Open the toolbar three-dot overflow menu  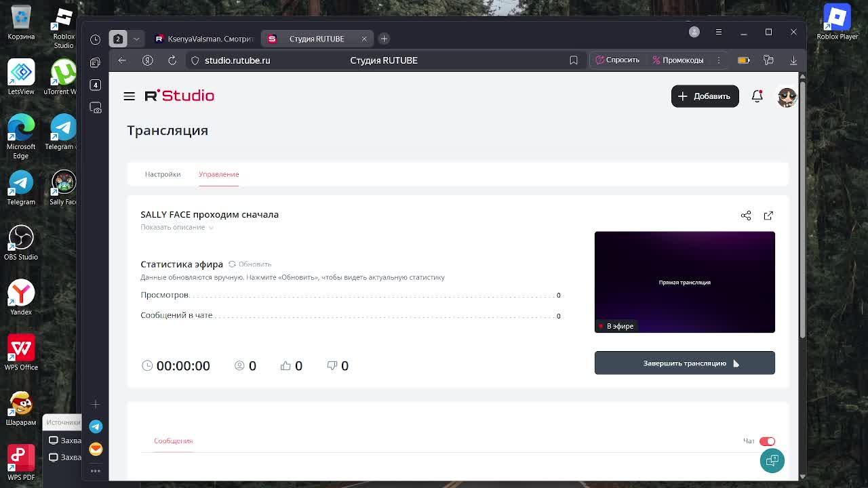[719, 60]
